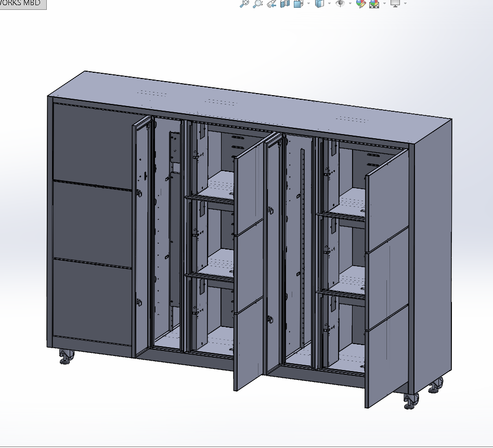The image size is (493, 448).
Task: Go back to the Previous View
Action: (271, 3)
